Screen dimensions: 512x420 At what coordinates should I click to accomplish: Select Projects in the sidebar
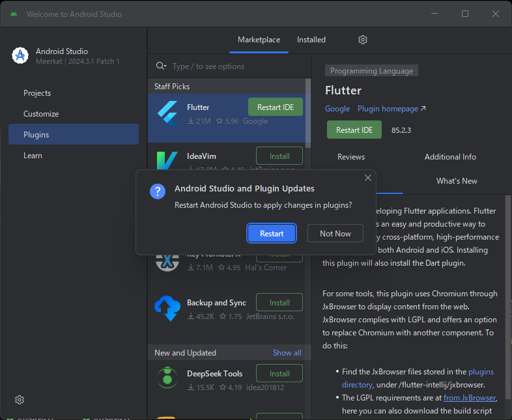click(x=74, y=93)
